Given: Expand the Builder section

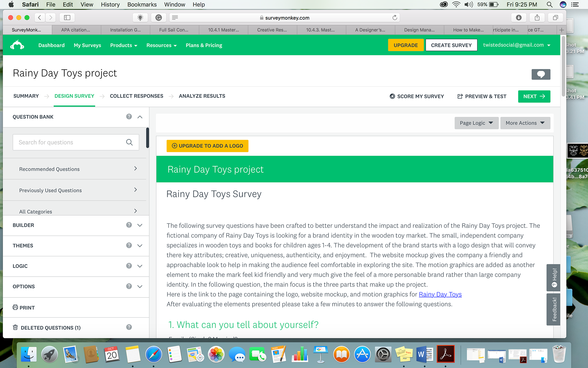Looking at the screenshot, I should pos(140,225).
